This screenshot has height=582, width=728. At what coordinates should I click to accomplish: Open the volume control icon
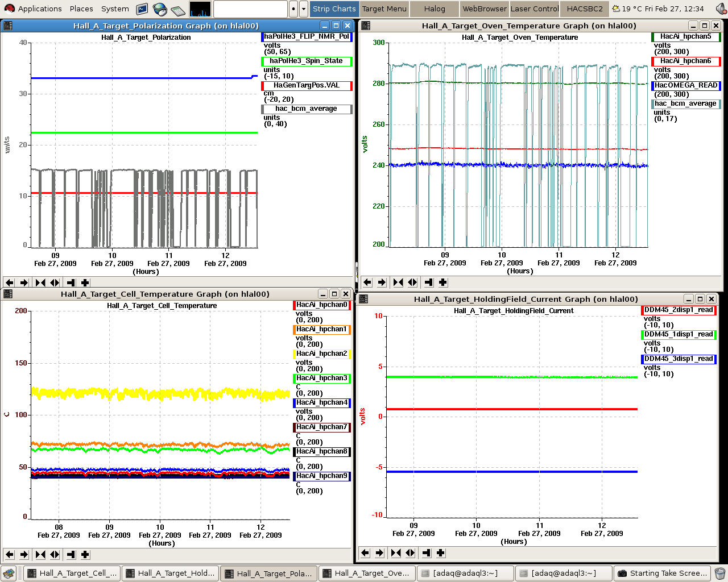[x=721, y=9]
